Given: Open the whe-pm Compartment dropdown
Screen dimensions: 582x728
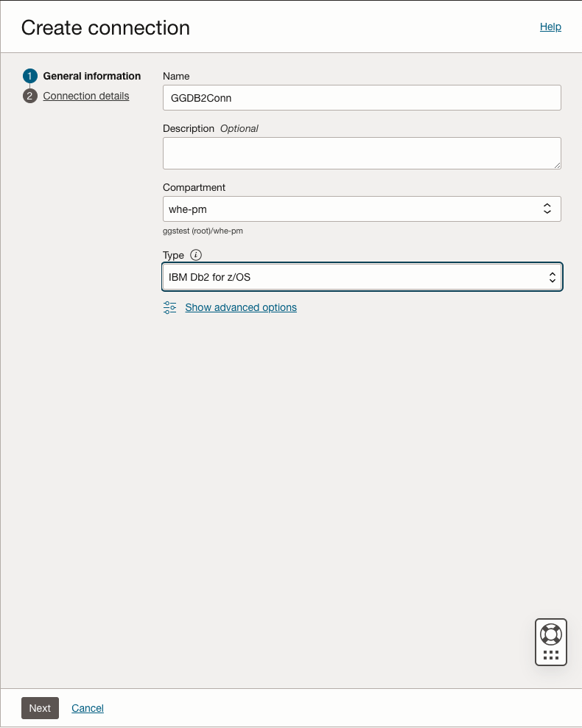Looking at the screenshot, I should pyautogui.click(x=354, y=209).
